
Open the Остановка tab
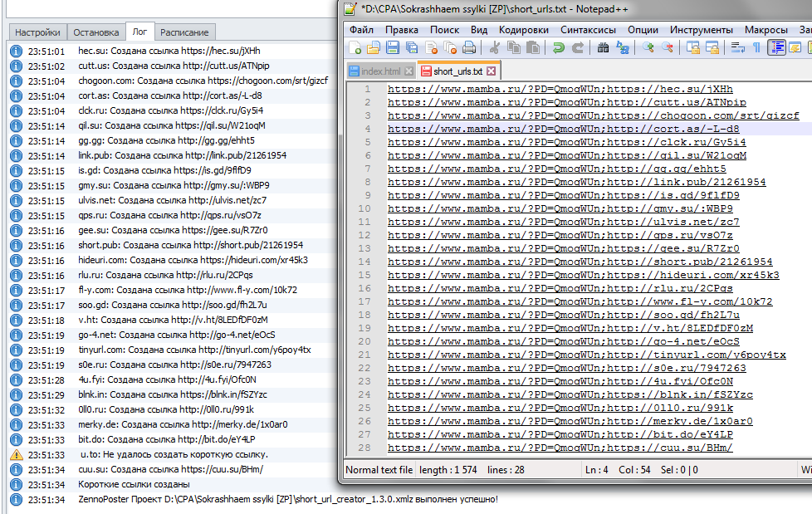tap(95, 32)
